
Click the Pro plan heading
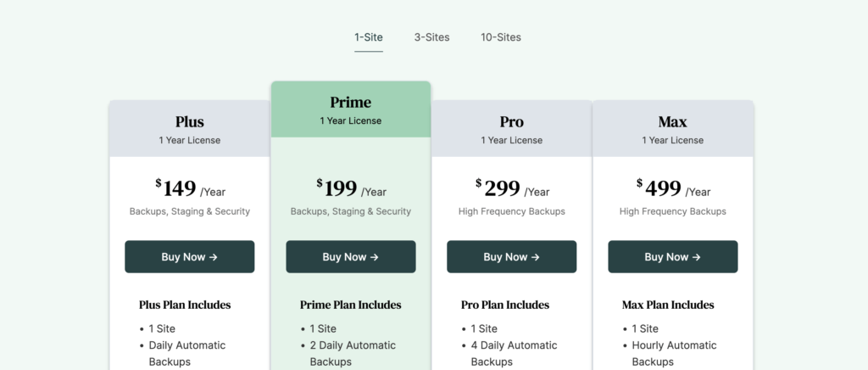coord(512,121)
